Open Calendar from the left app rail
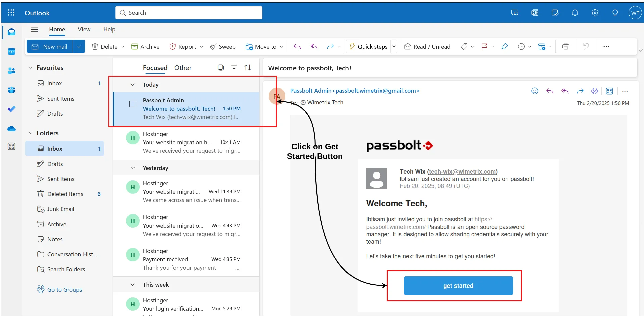The height and width of the screenshot is (319, 644). click(x=11, y=52)
